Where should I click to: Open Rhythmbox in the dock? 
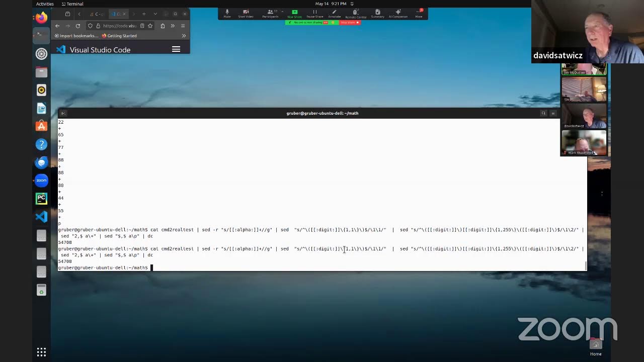click(41, 90)
